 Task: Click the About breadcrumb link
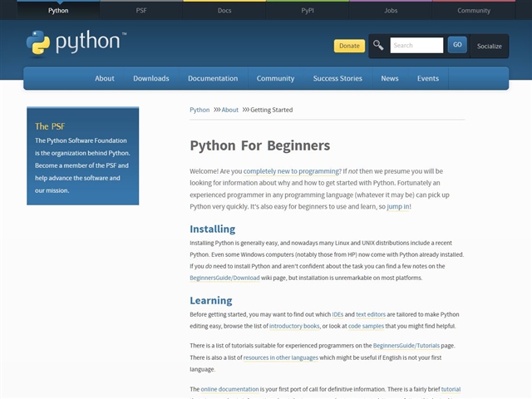230,110
